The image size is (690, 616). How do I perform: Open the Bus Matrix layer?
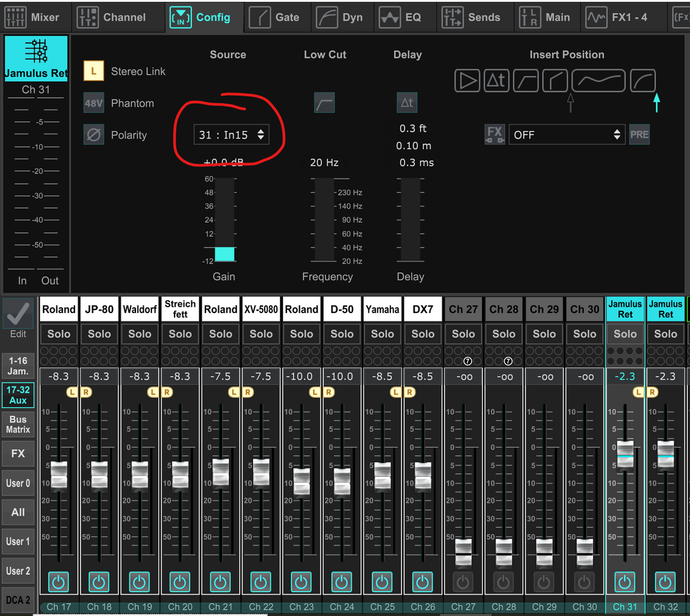click(18, 424)
